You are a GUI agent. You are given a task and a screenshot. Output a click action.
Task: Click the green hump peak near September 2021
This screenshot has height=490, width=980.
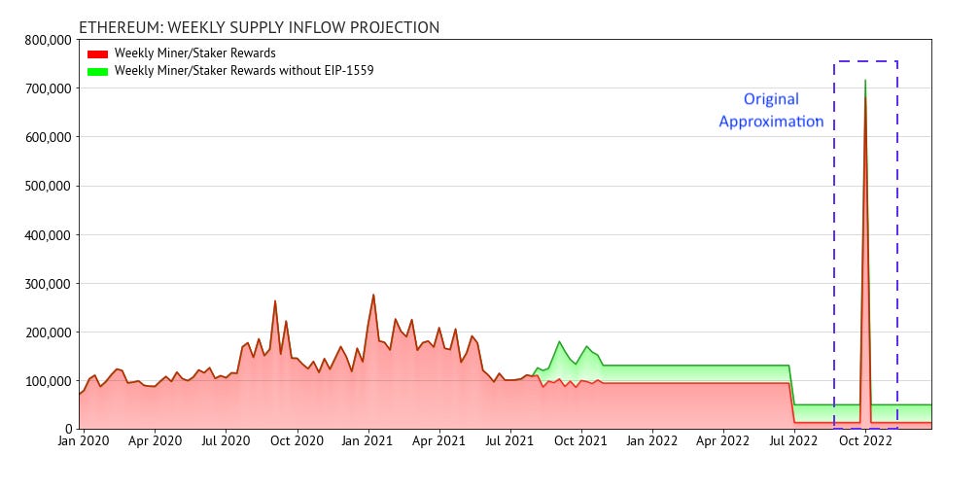[559, 342]
